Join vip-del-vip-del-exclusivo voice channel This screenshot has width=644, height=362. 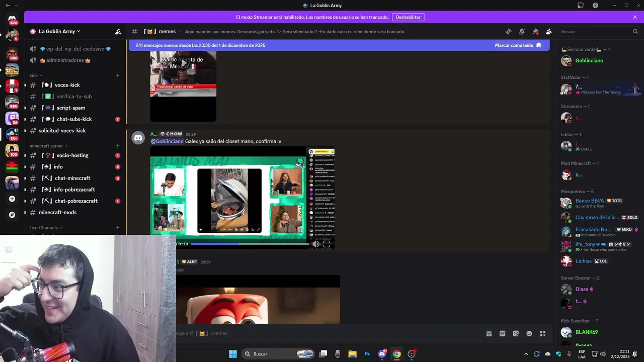[74, 49]
